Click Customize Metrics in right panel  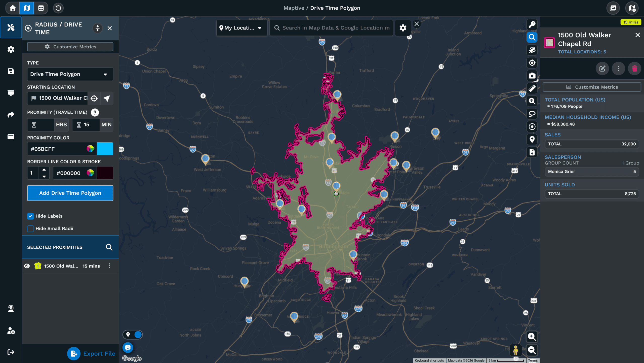(592, 87)
